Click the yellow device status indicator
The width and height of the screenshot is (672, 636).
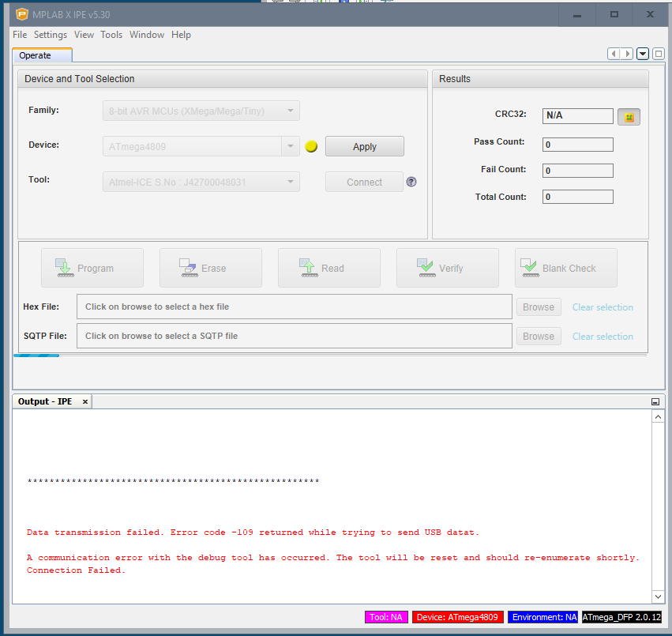(x=311, y=147)
